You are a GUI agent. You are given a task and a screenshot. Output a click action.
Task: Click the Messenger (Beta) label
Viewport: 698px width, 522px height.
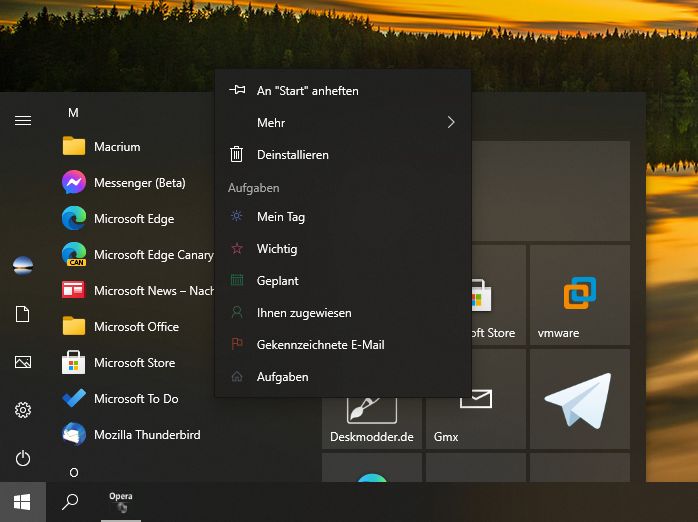pyautogui.click(x=140, y=183)
